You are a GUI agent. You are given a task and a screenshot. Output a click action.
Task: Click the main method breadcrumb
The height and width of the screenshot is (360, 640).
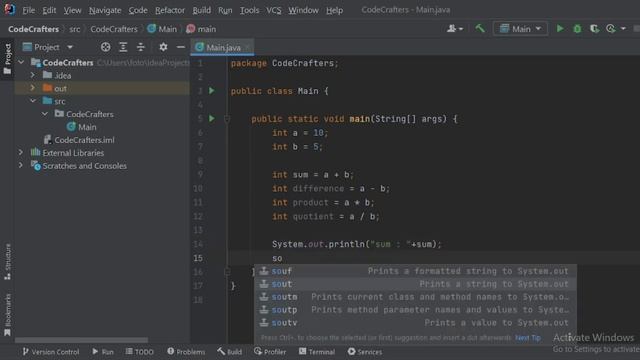click(x=201, y=29)
